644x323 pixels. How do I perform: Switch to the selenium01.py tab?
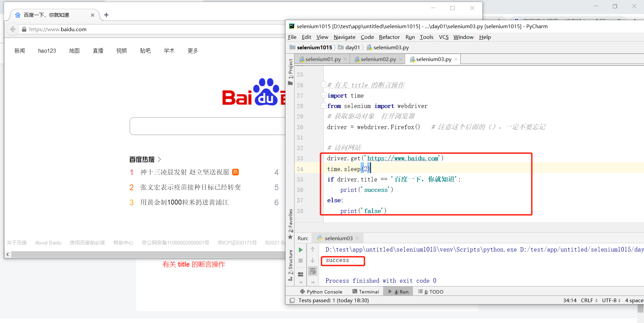323,59
